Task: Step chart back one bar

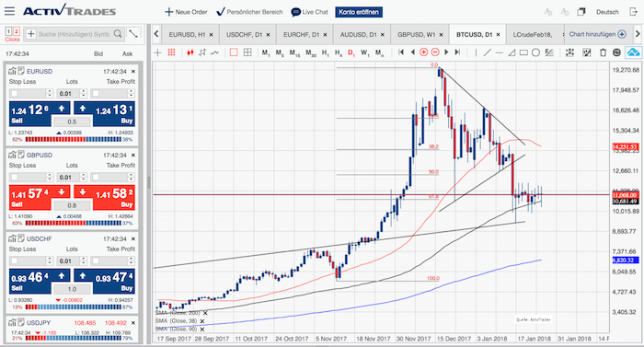Action: point(413,52)
